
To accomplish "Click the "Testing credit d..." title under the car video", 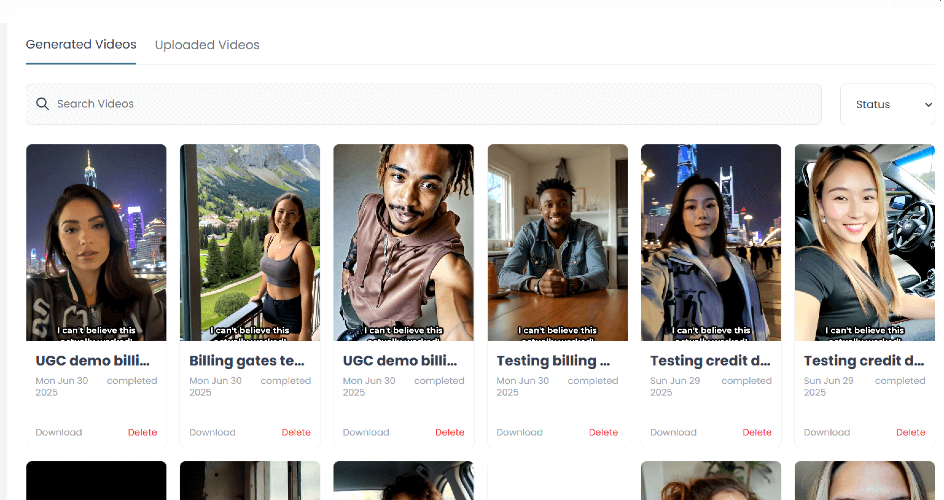I will point(864,360).
